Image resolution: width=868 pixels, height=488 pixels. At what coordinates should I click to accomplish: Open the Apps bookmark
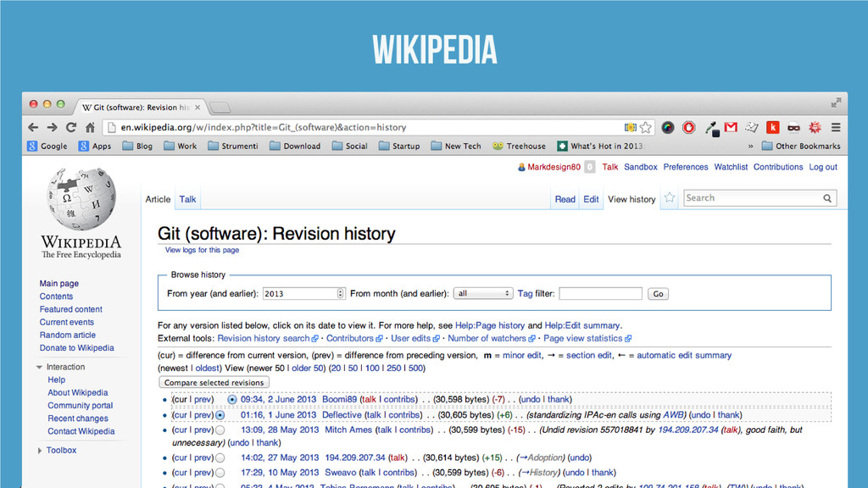[95, 146]
